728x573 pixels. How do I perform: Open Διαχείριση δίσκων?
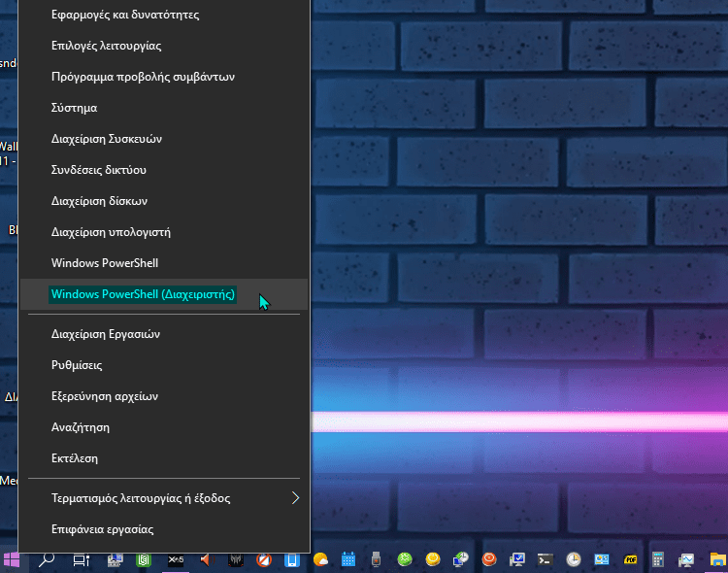click(164, 201)
